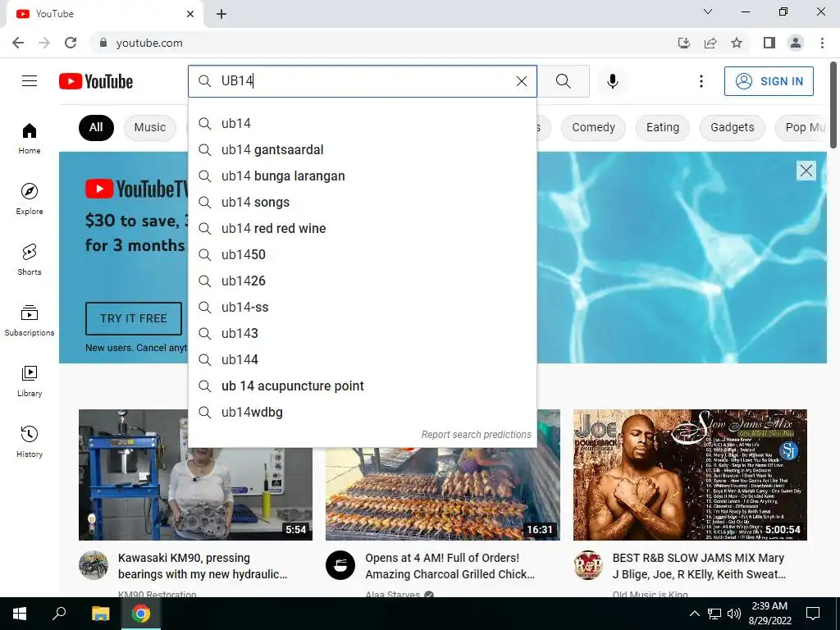Click the Kawasaki video channel avatar
The height and width of the screenshot is (630, 840).
pyautogui.click(x=94, y=565)
